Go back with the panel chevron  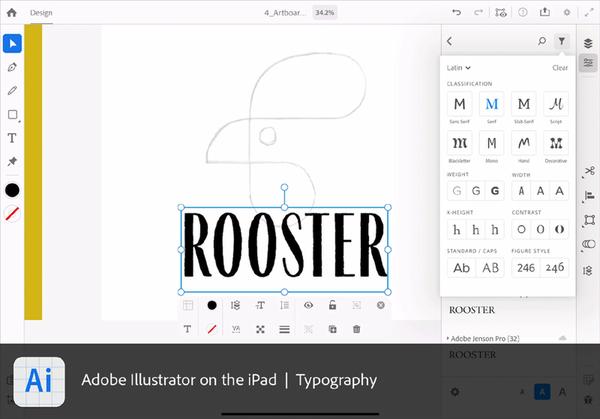point(450,41)
